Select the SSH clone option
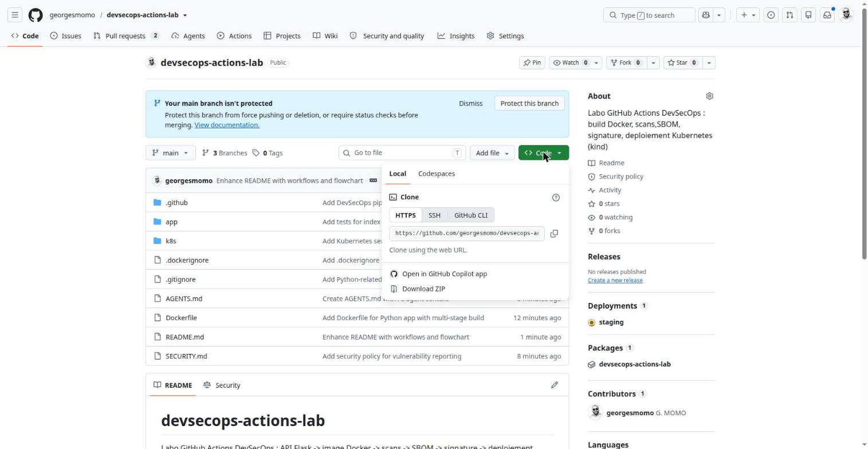The width and height of the screenshot is (868, 449). [434, 215]
